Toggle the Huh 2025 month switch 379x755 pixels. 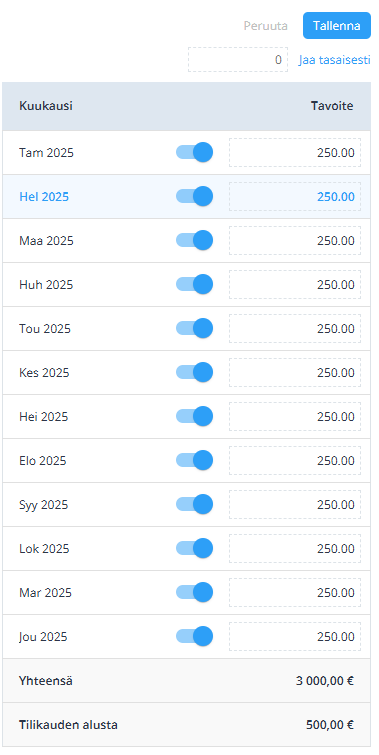[194, 284]
